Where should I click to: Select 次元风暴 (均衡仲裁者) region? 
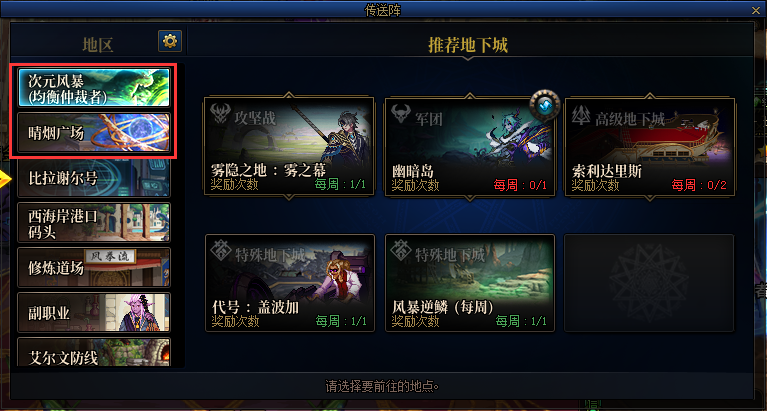pos(94,88)
